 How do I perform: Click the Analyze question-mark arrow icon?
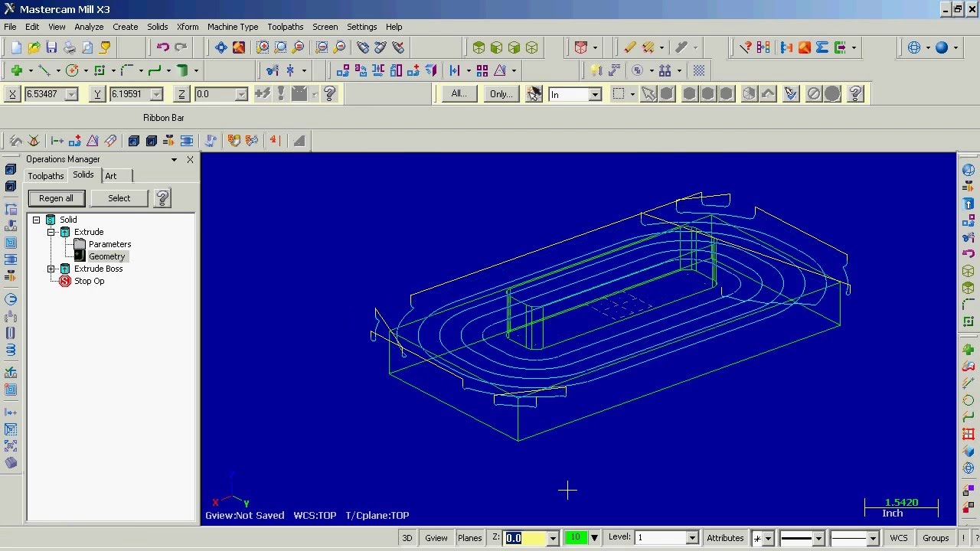pos(745,47)
